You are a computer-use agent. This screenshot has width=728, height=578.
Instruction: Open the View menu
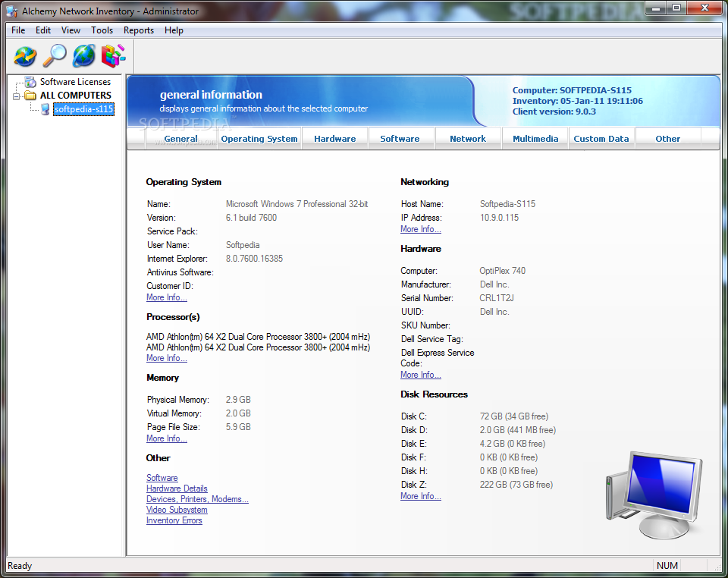pos(71,30)
